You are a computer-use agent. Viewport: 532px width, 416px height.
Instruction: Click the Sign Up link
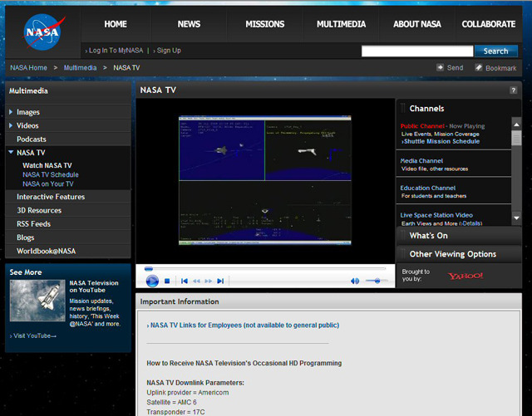(x=167, y=51)
